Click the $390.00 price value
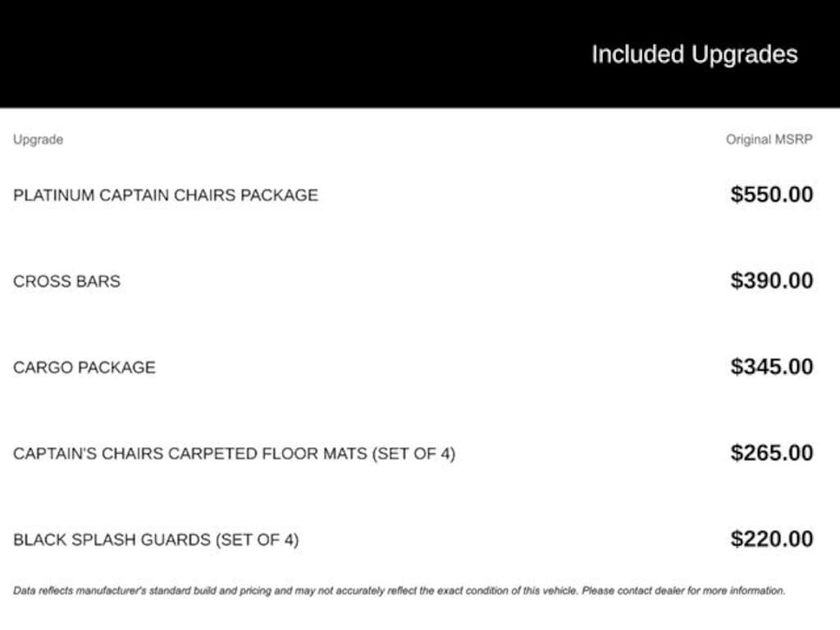The image size is (840, 630). pyautogui.click(x=772, y=281)
